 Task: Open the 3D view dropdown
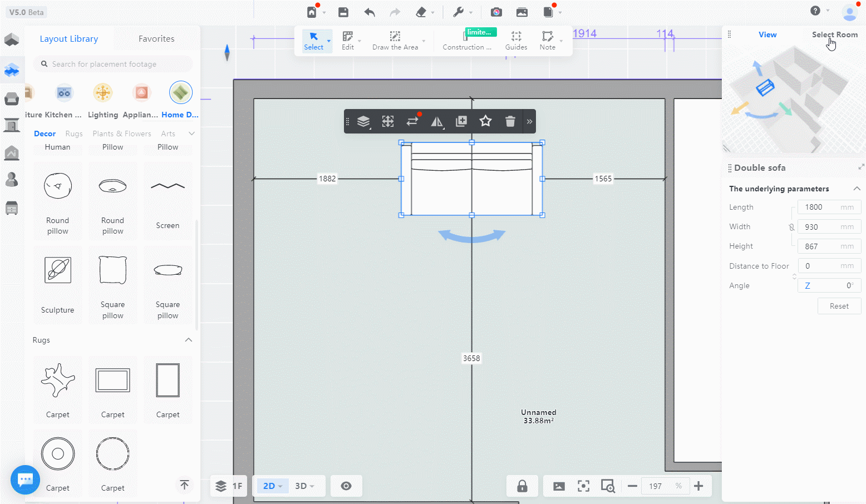point(304,486)
